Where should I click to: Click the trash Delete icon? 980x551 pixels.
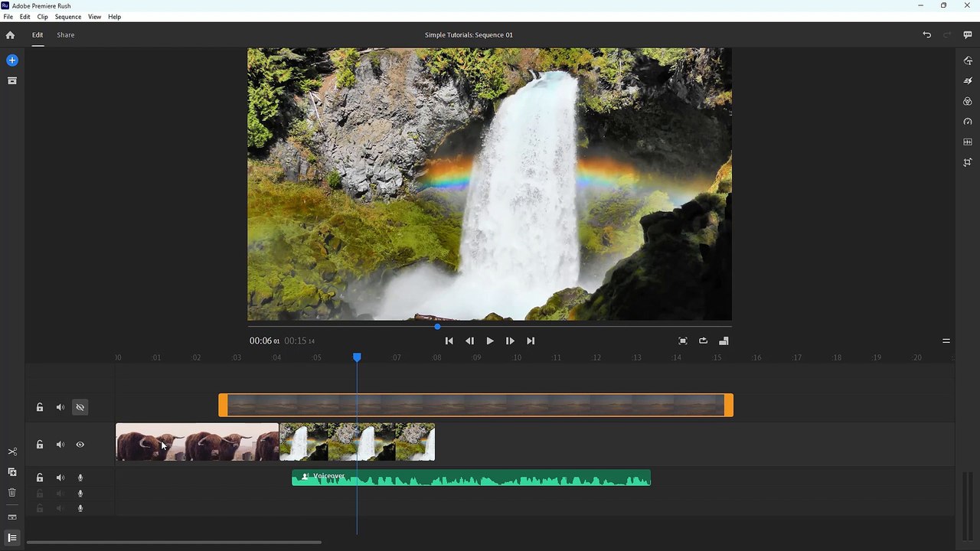(11, 493)
